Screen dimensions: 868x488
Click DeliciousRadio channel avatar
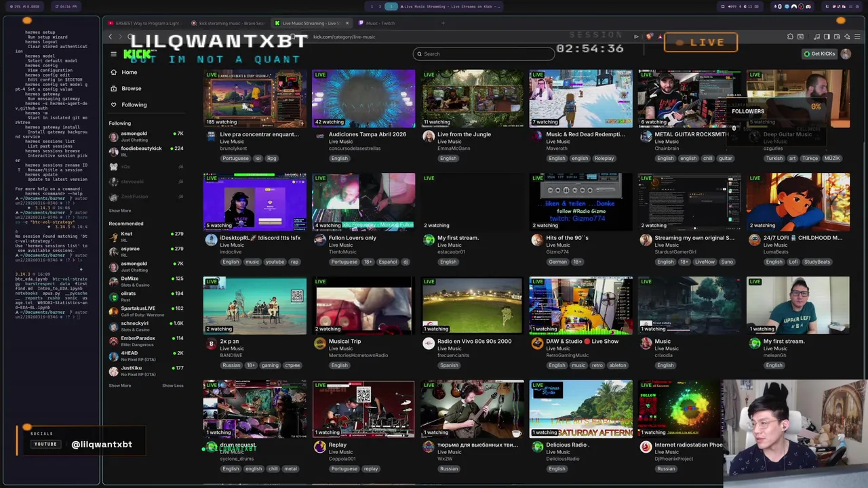pyautogui.click(x=537, y=447)
